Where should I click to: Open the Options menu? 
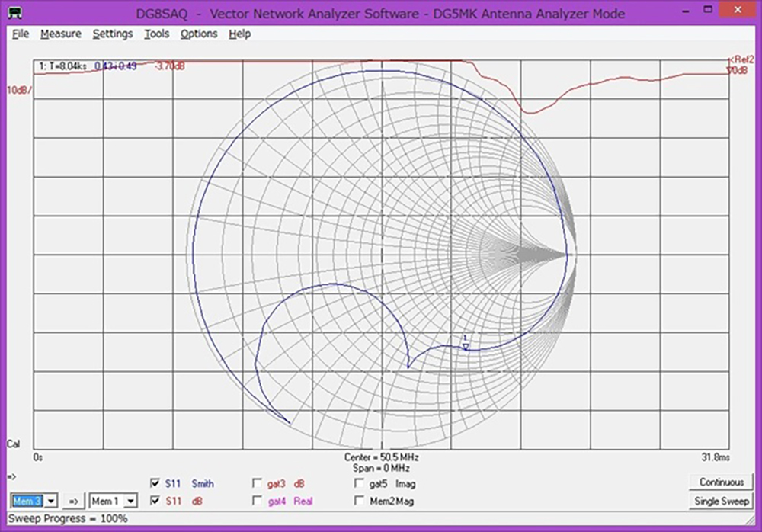[x=199, y=34]
